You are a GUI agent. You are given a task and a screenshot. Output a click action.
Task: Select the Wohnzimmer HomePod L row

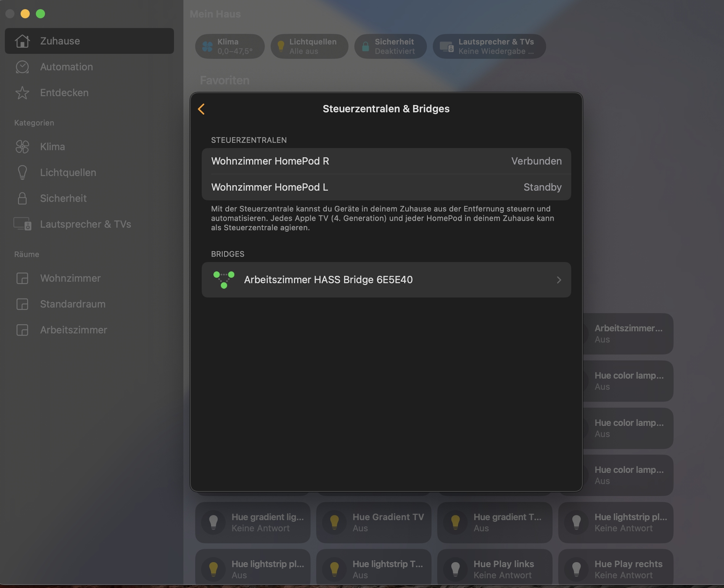(386, 187)
